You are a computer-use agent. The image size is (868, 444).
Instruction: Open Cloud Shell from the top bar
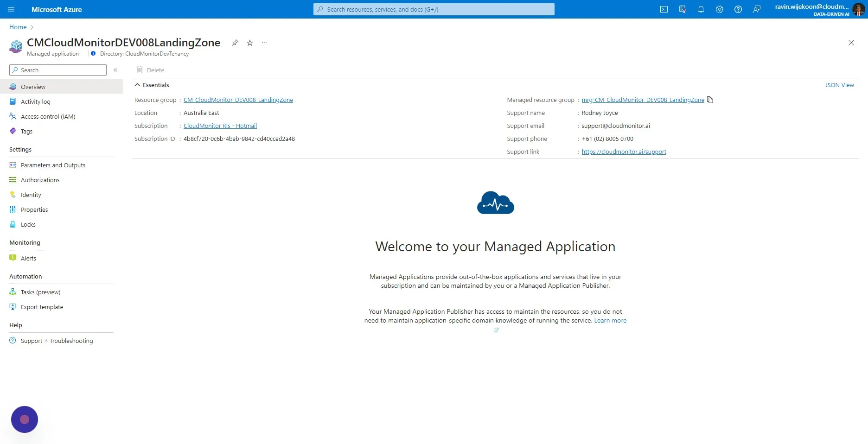click(x=664, y=9)
